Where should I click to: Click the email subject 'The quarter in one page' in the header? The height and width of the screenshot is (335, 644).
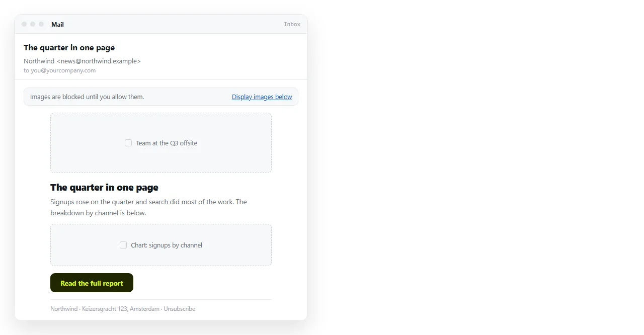69,48
